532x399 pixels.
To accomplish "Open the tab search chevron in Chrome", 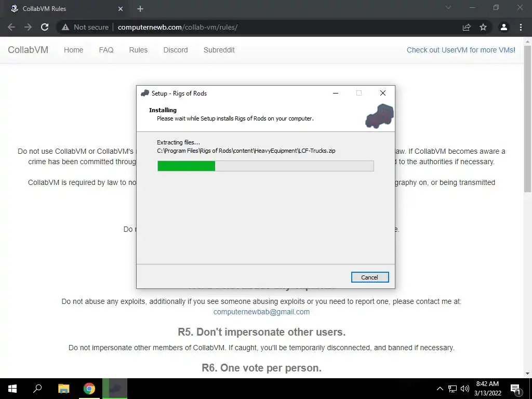I will tap(448, 7).
